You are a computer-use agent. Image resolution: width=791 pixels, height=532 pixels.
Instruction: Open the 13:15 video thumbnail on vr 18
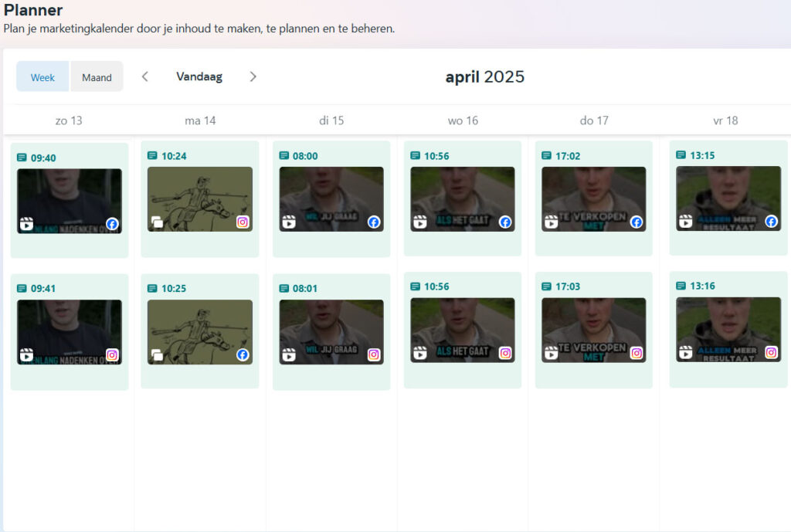[x=728, y=198]
